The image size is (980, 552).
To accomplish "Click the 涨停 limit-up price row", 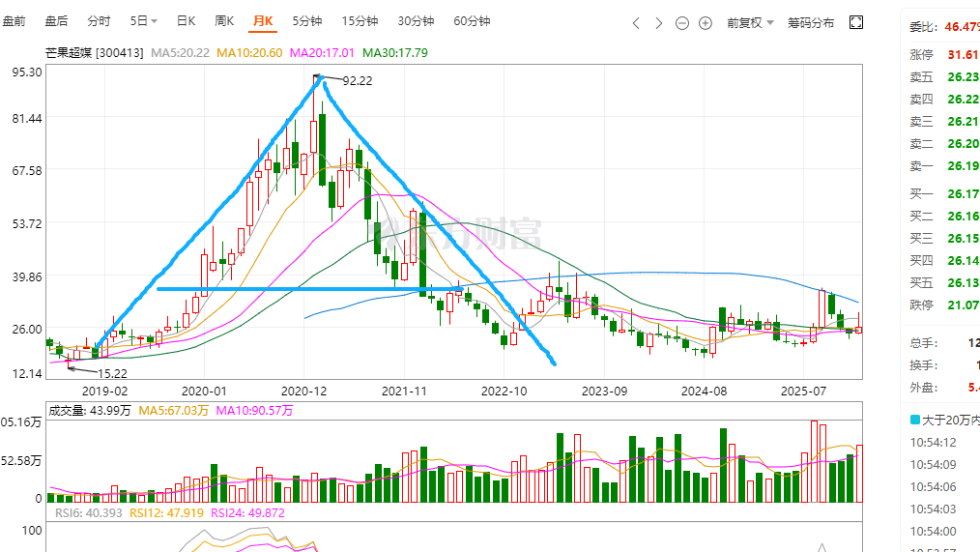I will coord(944,55).
